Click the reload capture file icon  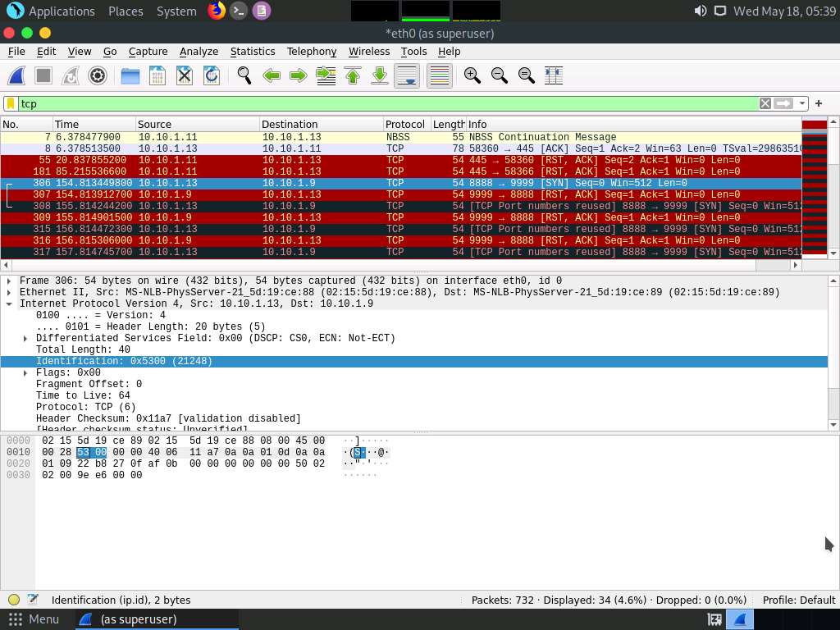pos(211,75)
